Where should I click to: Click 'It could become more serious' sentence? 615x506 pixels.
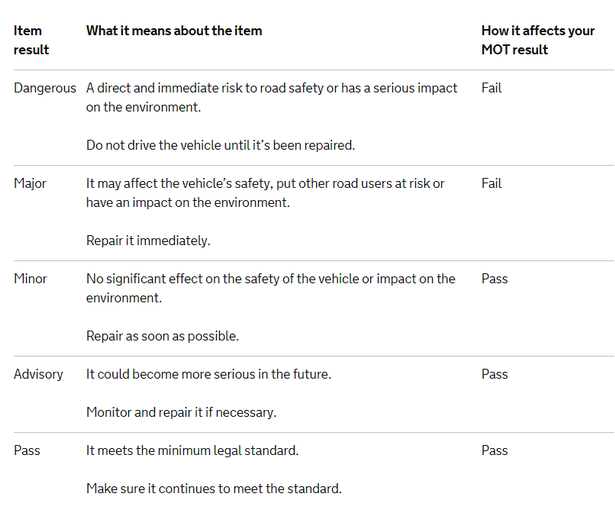[x=209, y=374]
